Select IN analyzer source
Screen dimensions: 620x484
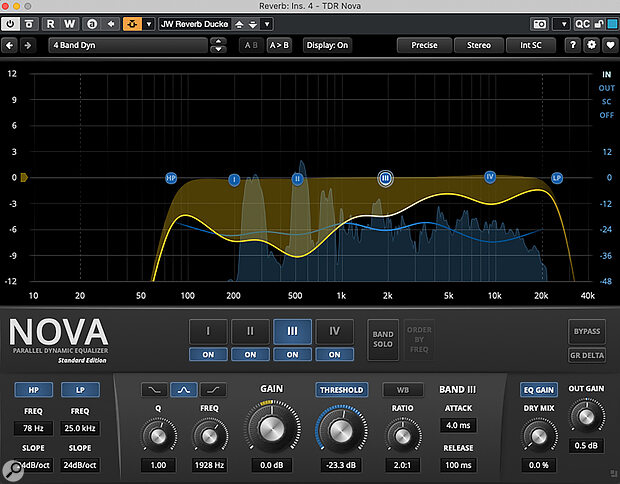click(x=607, y=74)
